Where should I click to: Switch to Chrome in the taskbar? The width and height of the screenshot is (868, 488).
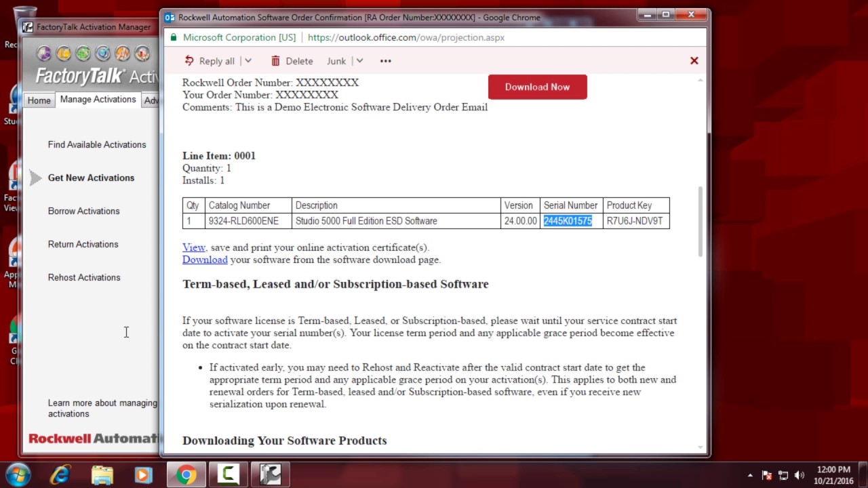186,475
